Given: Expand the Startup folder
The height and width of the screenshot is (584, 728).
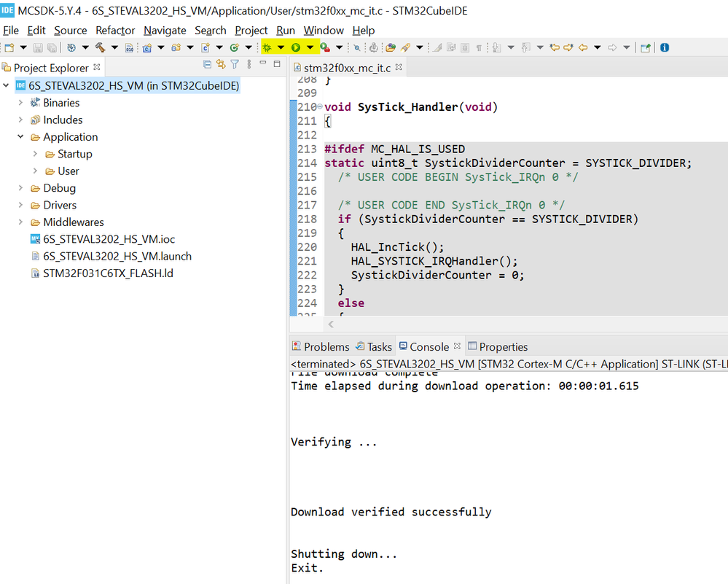Looking at the screenshot, I should click(35, 154).
